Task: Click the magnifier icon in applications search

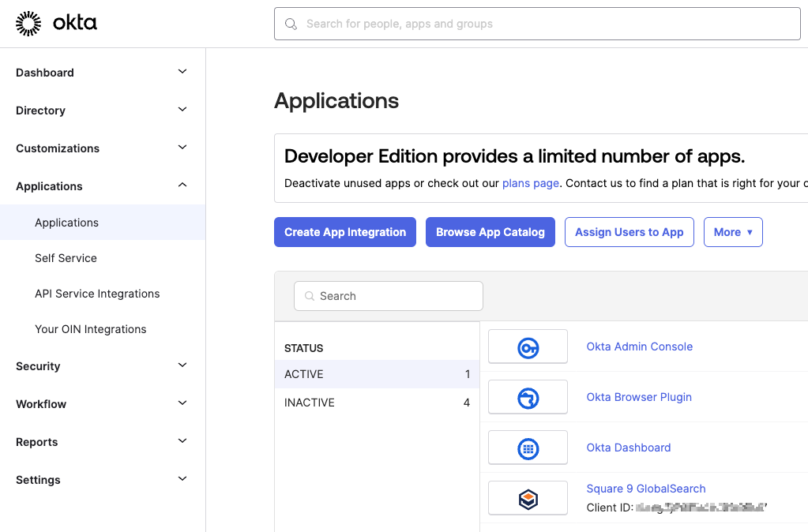Action: point(309,297)
